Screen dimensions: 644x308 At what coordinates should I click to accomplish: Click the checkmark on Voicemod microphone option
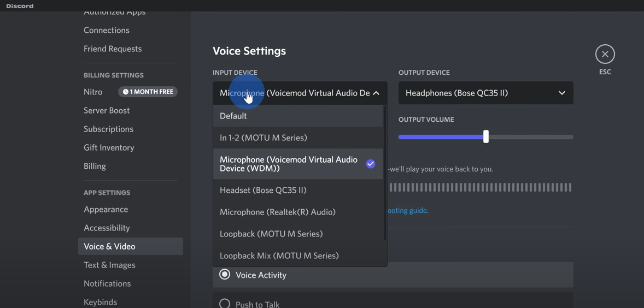(x=371, y=164)
